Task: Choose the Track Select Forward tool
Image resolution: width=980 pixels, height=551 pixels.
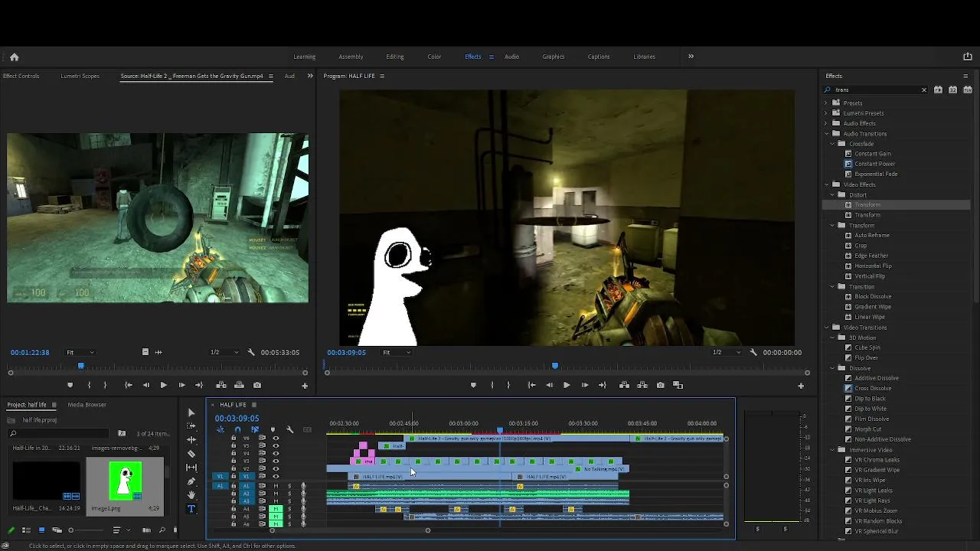Action: pos(191,426)
